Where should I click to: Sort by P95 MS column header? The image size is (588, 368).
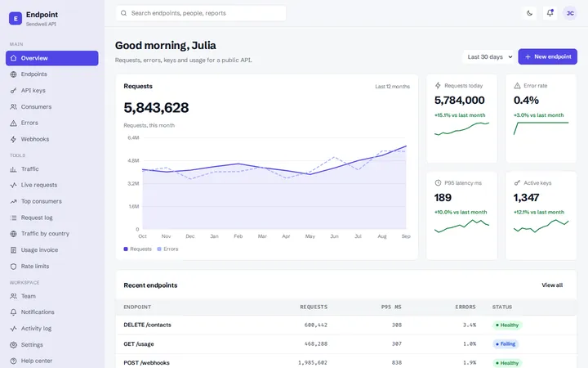(391, 307)
